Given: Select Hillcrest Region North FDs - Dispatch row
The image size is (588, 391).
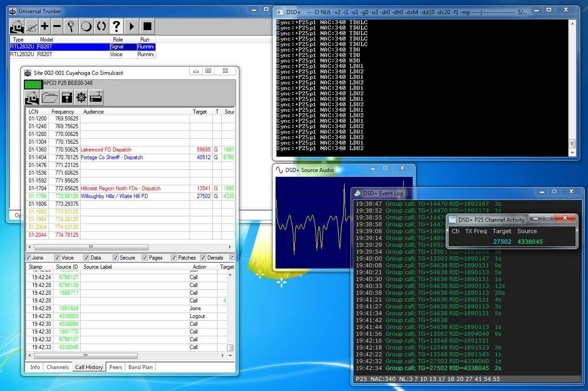Looking at the screenshot, I should (x=130, y=188).
